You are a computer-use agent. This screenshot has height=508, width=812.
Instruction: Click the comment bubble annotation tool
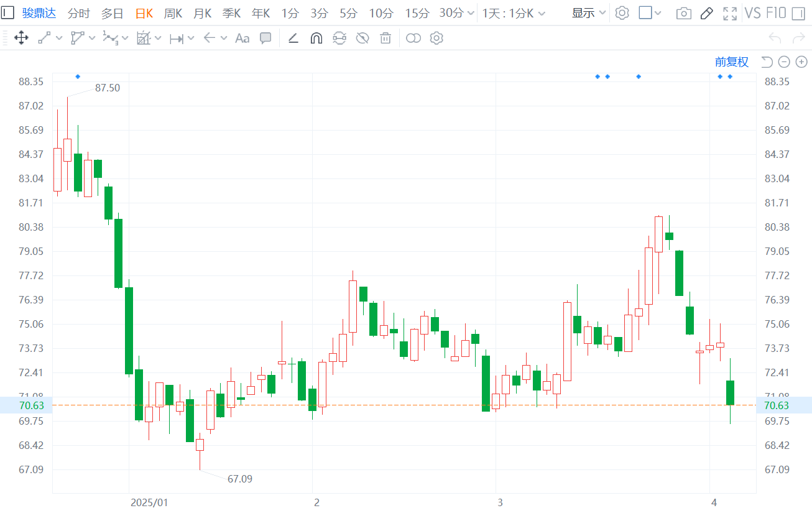coord(265,39)
